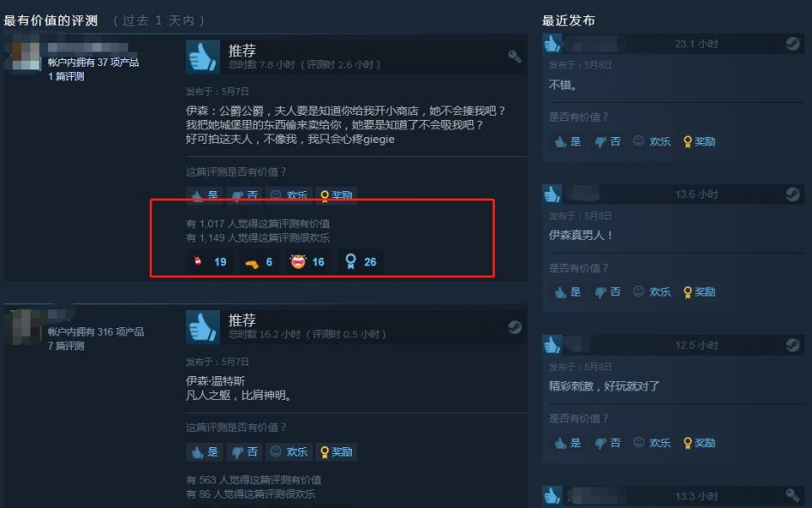Mark the 精彩刺激 review as 欢乐
The height and width of the screenshot is (508, 812).
pos(652,443)
